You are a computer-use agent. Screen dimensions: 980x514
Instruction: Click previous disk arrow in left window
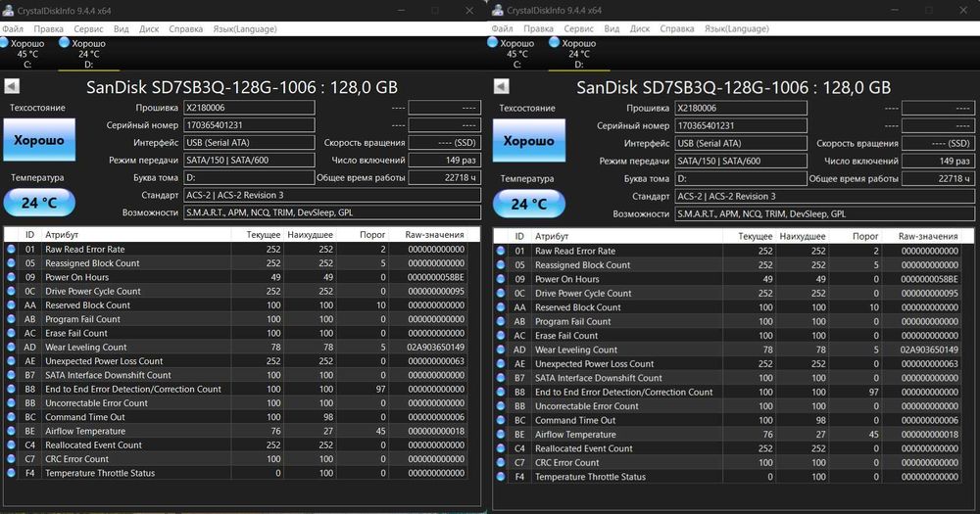pyautogui.click(x=12, y=86)
